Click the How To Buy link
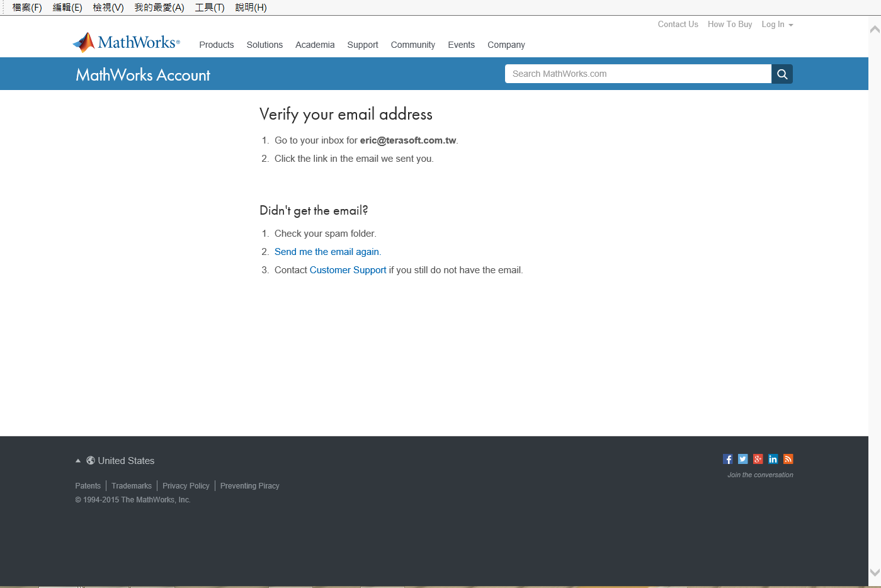881x588 pixels. click(730, 25)
